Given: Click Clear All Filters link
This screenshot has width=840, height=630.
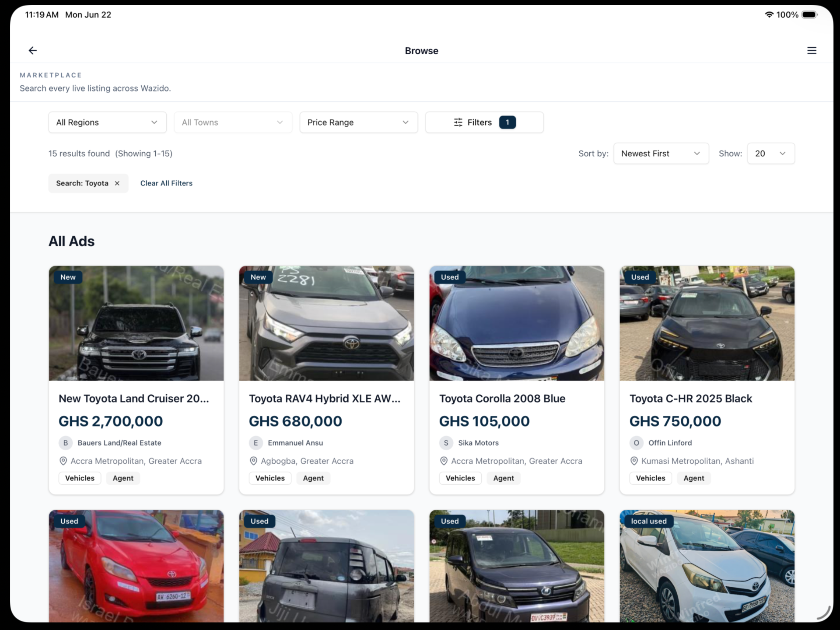Looking at the screenshot, I should (166, 183).
